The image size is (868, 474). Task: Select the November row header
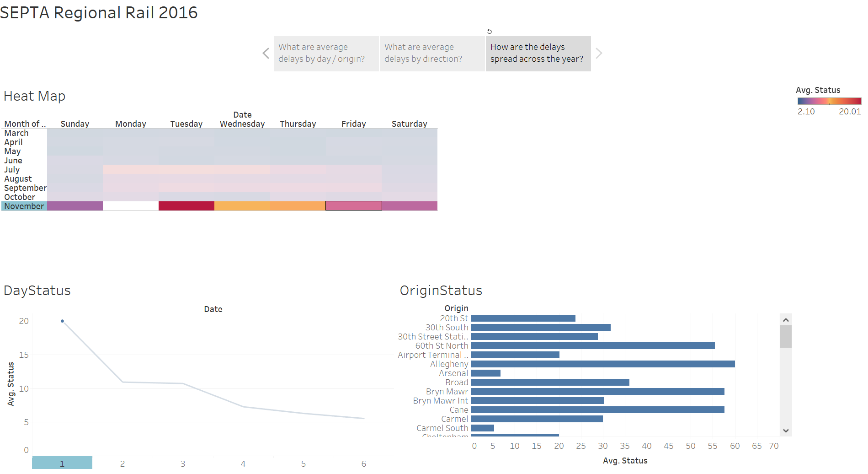pyautogui.click(x=24, y=206)
